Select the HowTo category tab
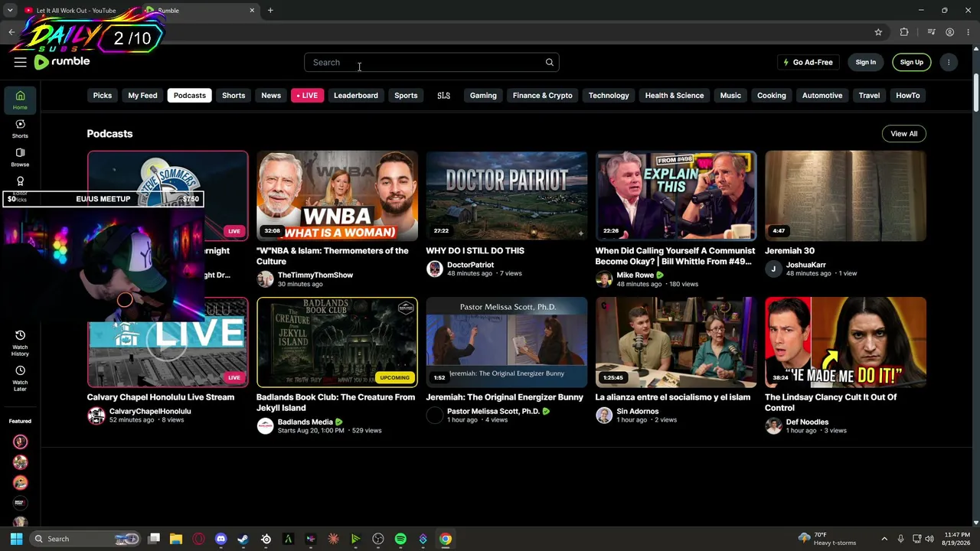The image size is (980, 551). pos(908,96)
